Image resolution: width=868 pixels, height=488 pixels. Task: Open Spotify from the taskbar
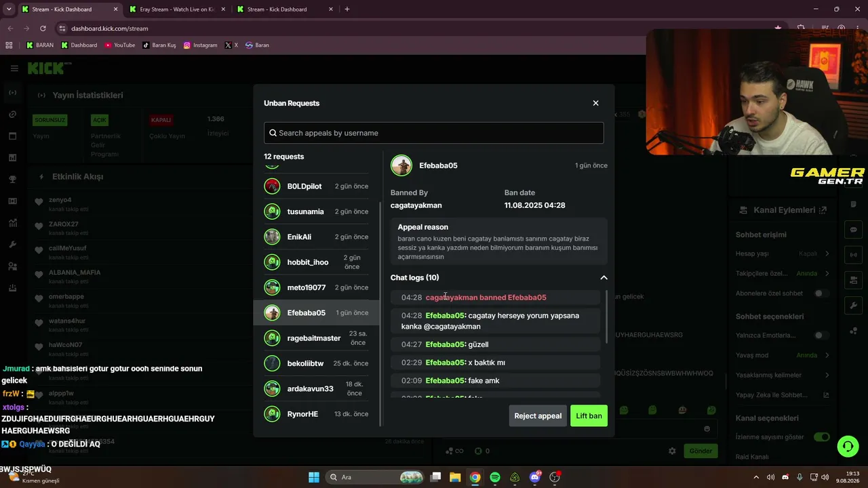[x=495, y=477]
